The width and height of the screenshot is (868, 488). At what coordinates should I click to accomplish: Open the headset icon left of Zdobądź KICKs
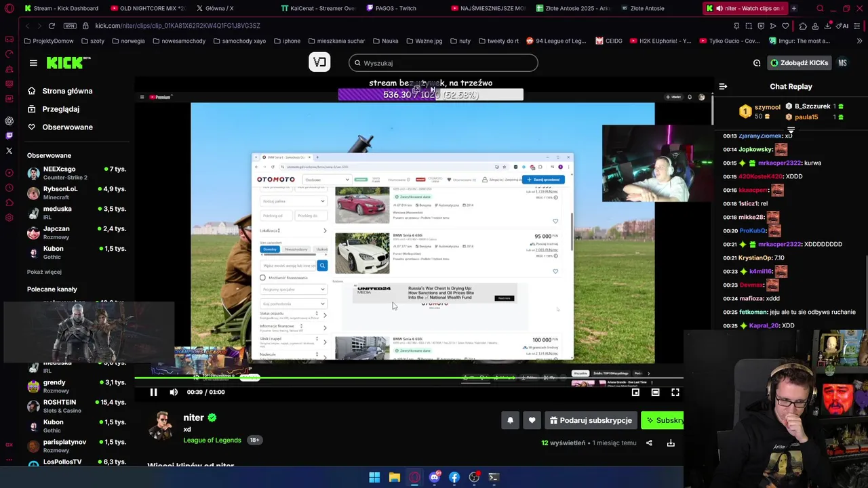click(757, 63)
